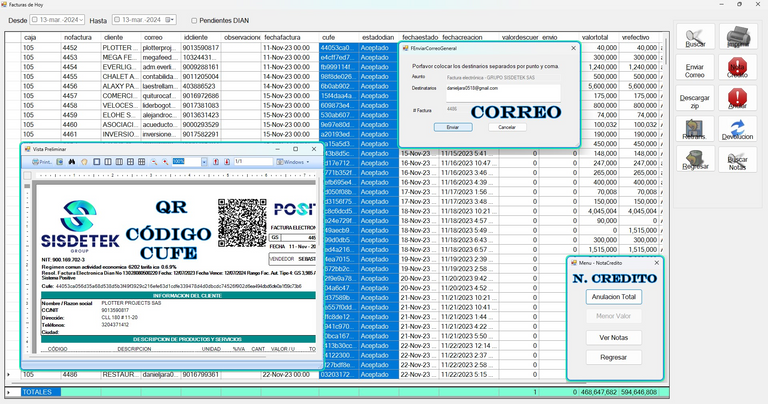Screen dimensions: 768x404
Task: Sort by the vrefectivo column header
Action: [x=639, y=37]
